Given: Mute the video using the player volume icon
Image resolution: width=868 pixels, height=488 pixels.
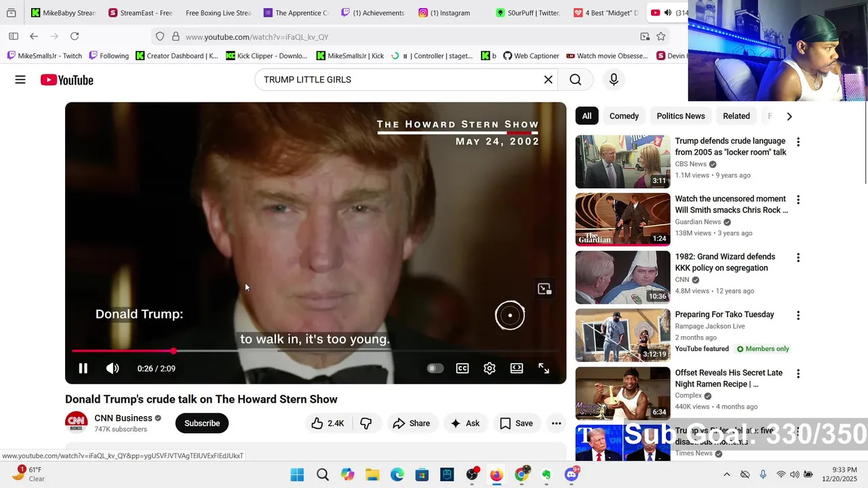Looking at the screenshot, I should (113, 368).
